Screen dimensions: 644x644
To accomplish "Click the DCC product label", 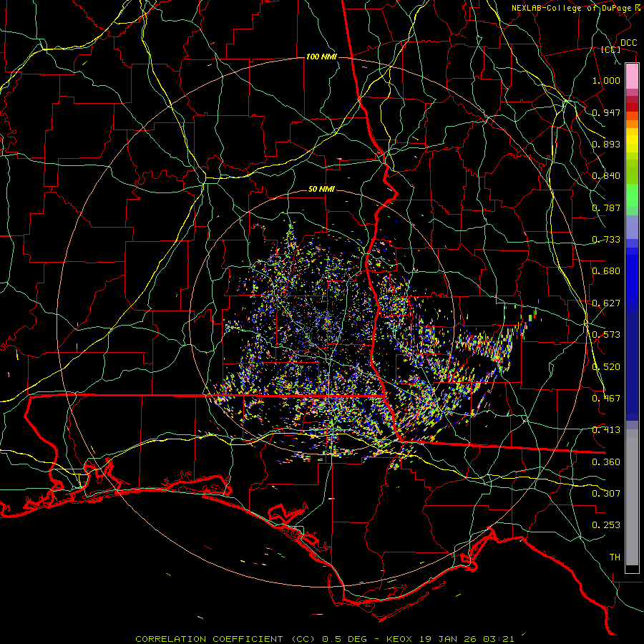I will point(629,43).
